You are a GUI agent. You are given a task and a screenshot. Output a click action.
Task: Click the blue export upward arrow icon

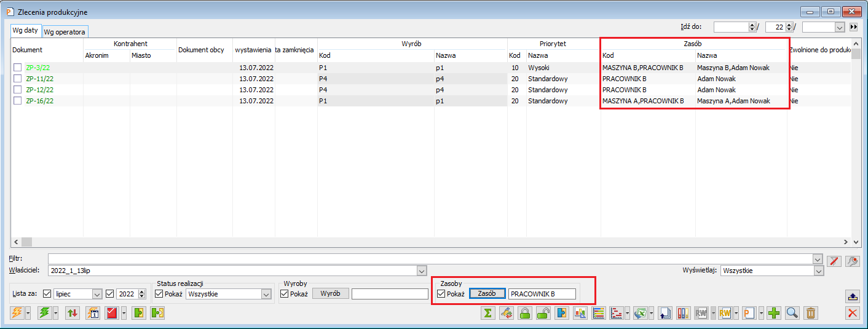[853, 296]
